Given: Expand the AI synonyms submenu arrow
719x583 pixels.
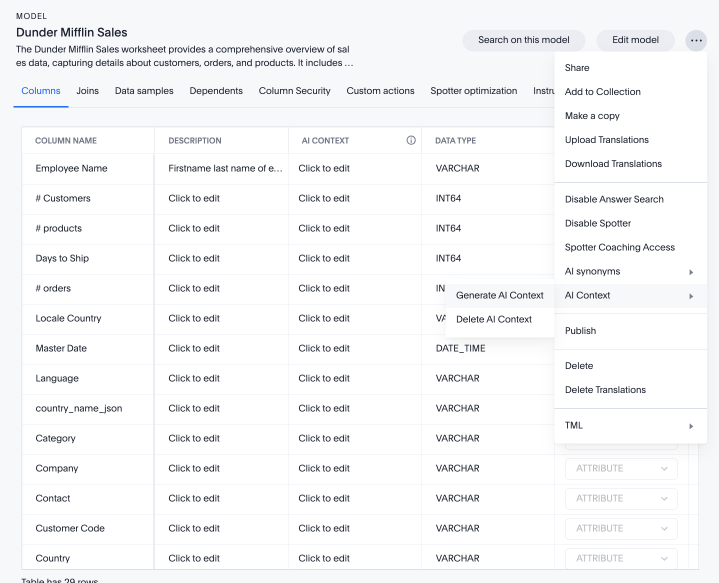Looking at the screenshot, I should click(691, 272).
